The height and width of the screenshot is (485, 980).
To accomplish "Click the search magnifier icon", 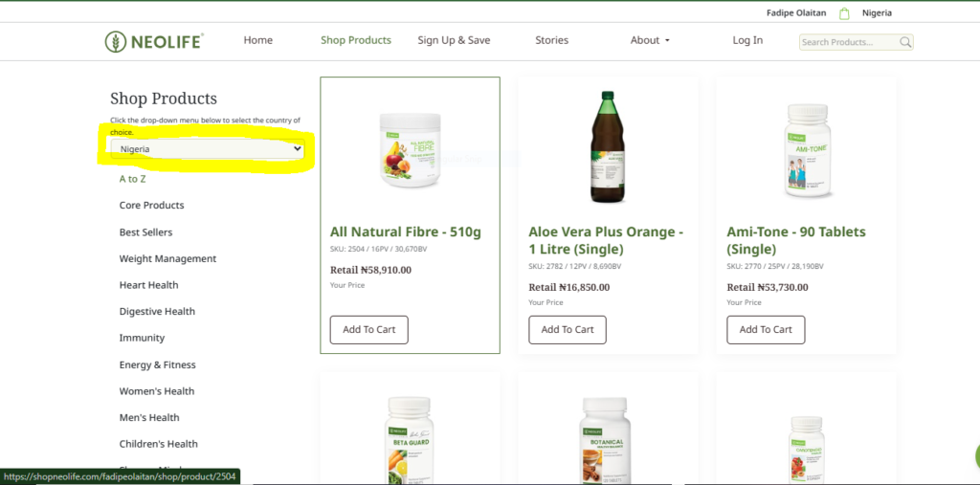I will tap(905, 42).
